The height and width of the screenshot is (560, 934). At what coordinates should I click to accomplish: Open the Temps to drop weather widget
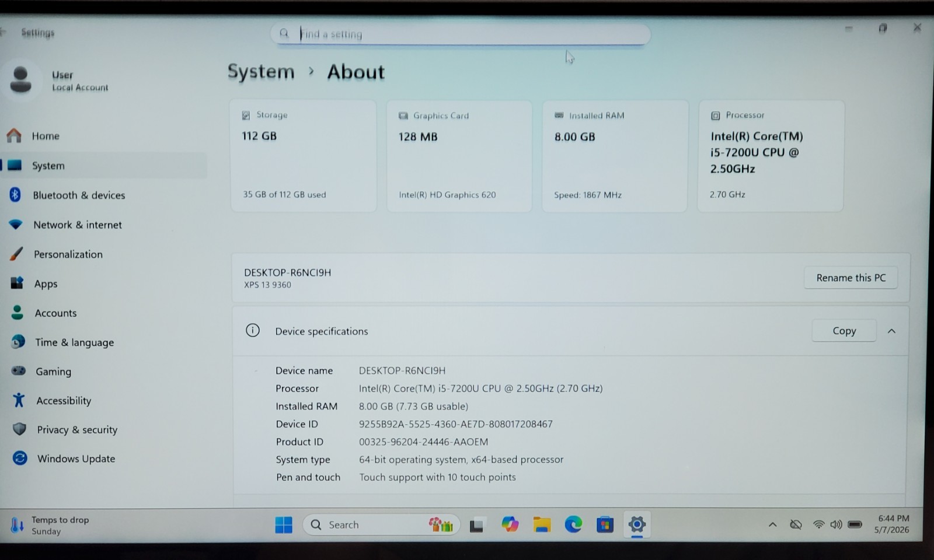point(50,525)
